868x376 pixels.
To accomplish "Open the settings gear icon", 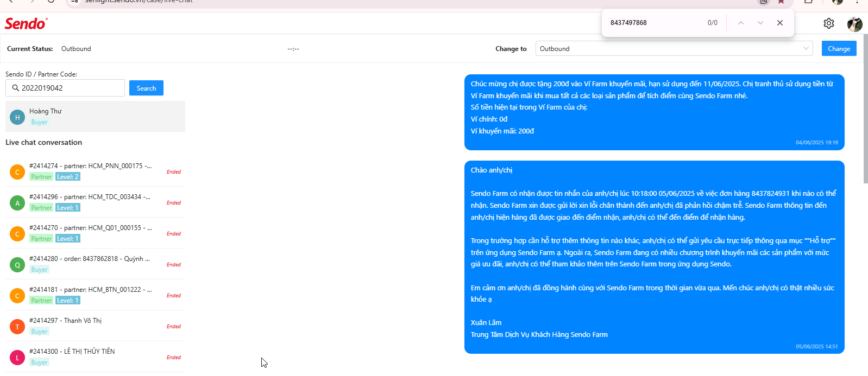I will point(828,23).
